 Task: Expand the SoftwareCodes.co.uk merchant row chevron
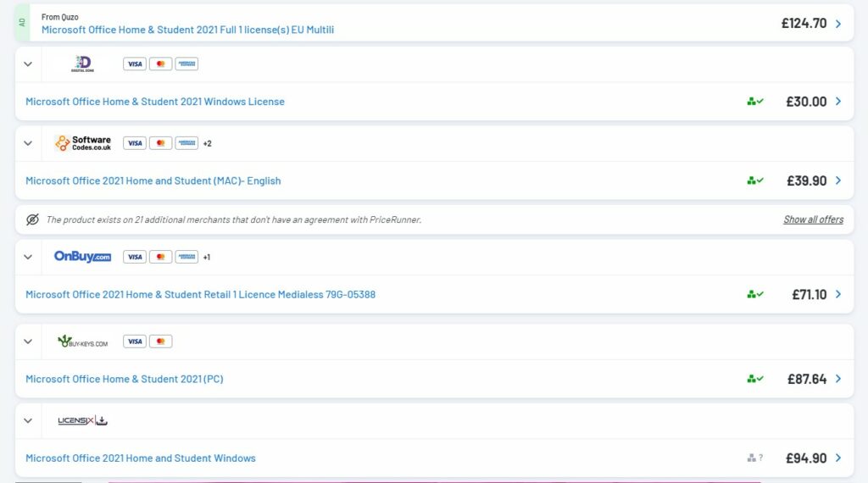[28, 143]
